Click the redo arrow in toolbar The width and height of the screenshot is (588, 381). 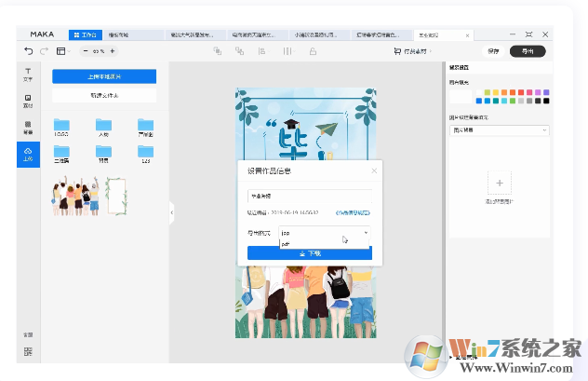tap(45, 51)
